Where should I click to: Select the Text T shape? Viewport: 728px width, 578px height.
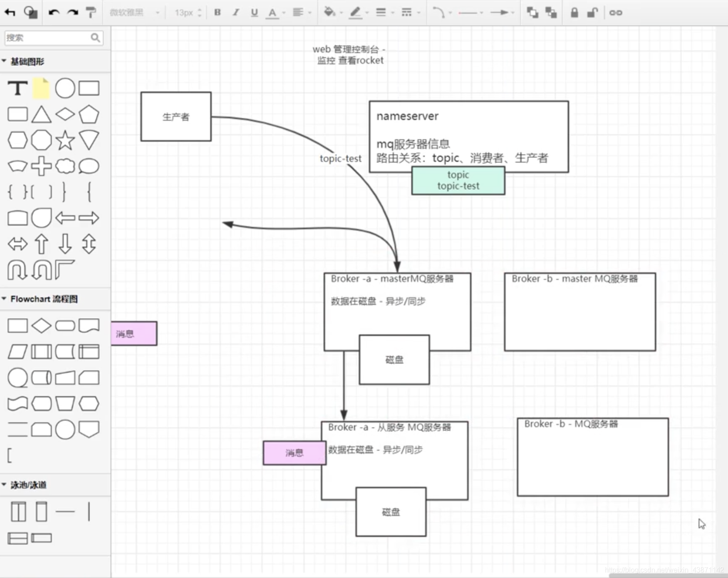pyautogui.click(x=18, y=88)
